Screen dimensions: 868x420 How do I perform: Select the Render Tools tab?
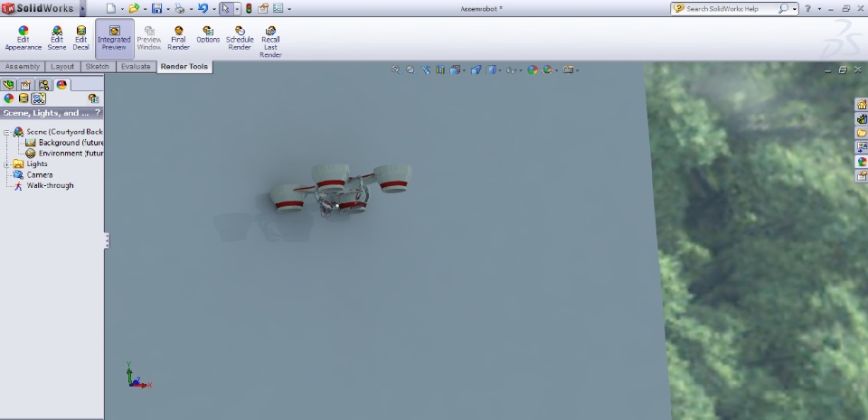(x=184, y=66)
